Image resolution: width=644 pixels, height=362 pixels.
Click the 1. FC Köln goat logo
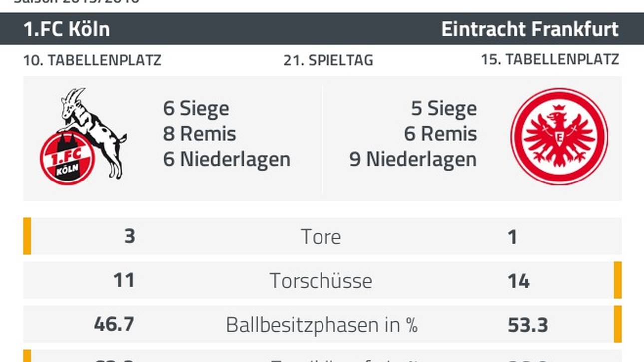(x=83, y=137)
